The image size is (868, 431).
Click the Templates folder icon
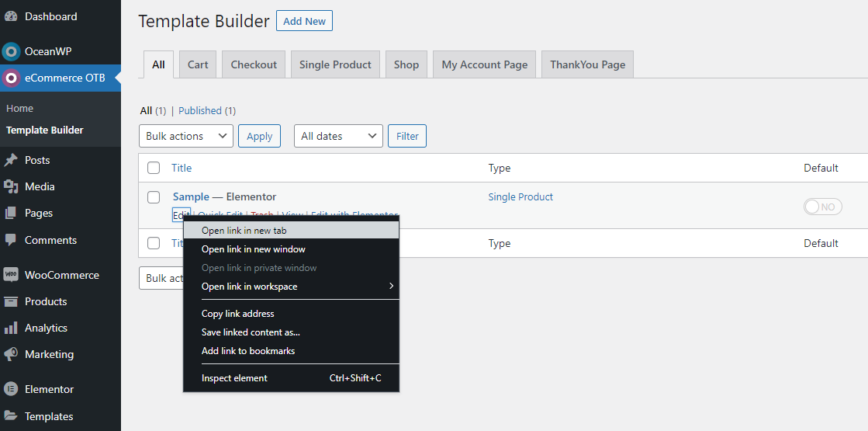pos(11,416)
